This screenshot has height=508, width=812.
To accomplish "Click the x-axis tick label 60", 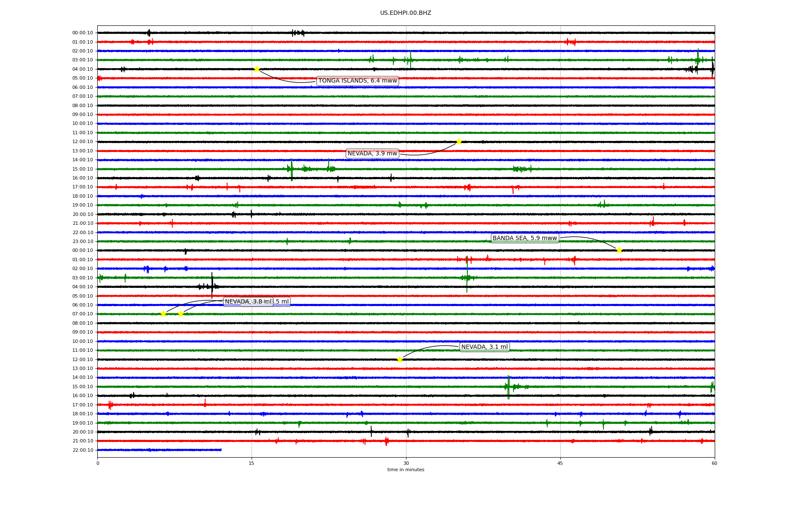I will click(714, 463).
